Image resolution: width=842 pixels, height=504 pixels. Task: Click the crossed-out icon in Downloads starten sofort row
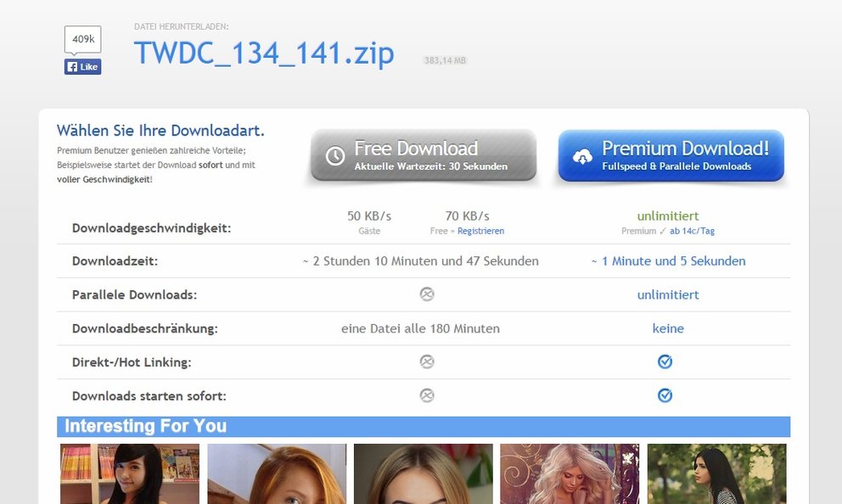coord(427,395)
